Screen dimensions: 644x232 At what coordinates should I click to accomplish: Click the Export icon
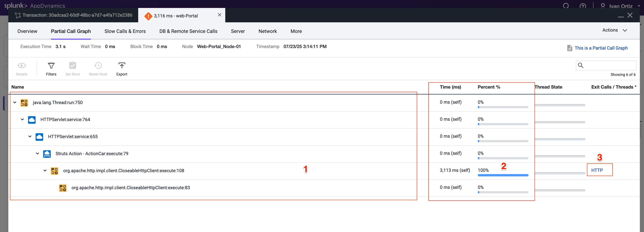[x=122, y=68]
